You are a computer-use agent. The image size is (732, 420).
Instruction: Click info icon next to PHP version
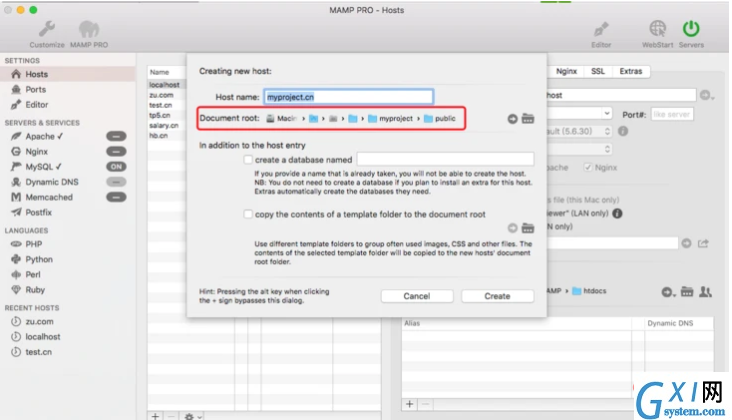(623, 131)
